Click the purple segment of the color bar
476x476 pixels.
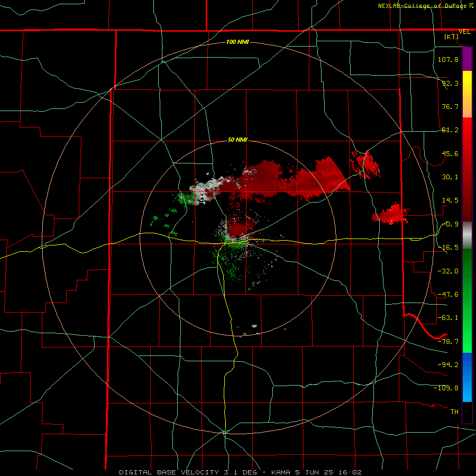(x=467, y=59)
